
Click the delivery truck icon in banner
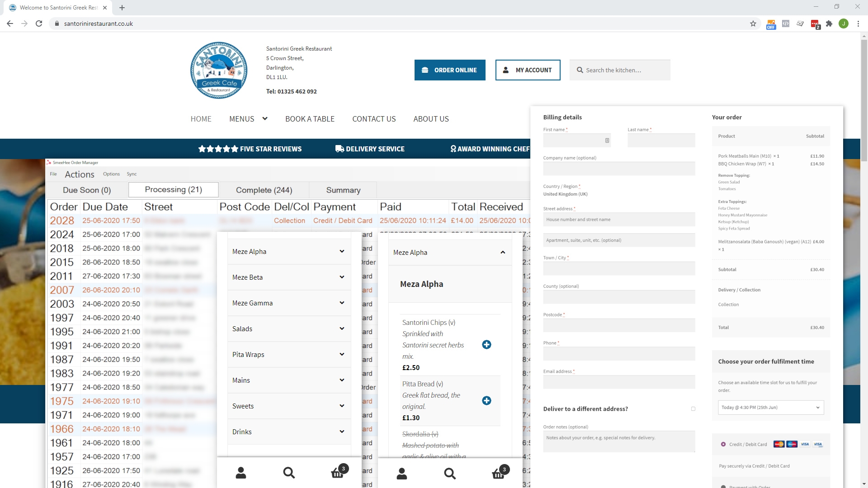[x=340, y=149]
